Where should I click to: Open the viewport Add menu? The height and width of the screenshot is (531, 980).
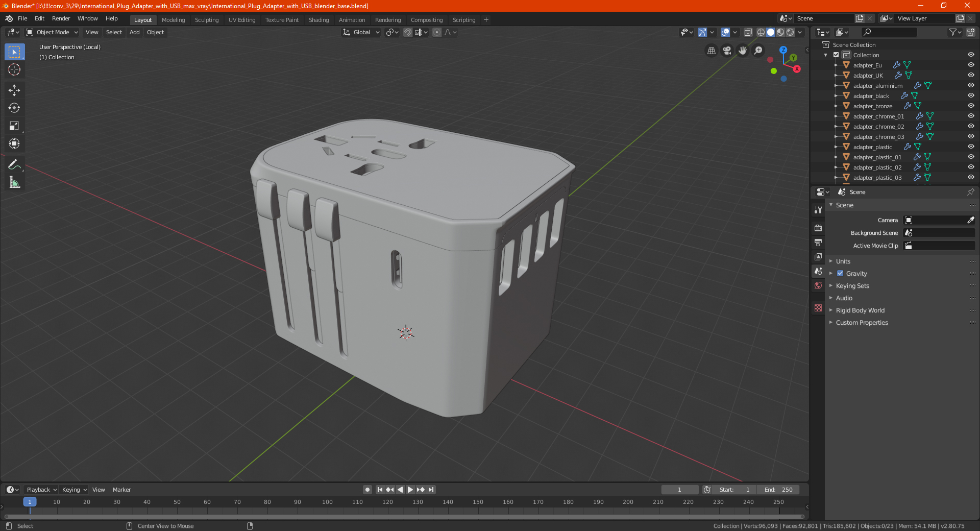click(x=134, y=32)
